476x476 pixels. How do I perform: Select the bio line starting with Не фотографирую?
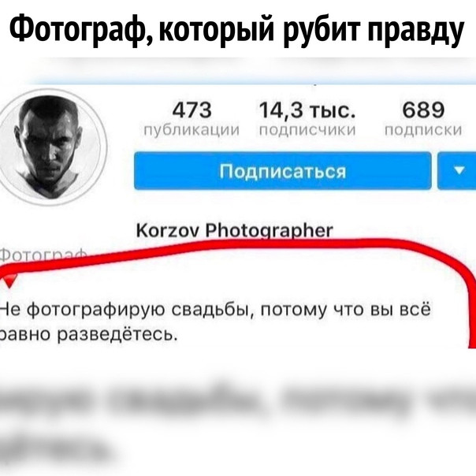(x=215, y=311)
